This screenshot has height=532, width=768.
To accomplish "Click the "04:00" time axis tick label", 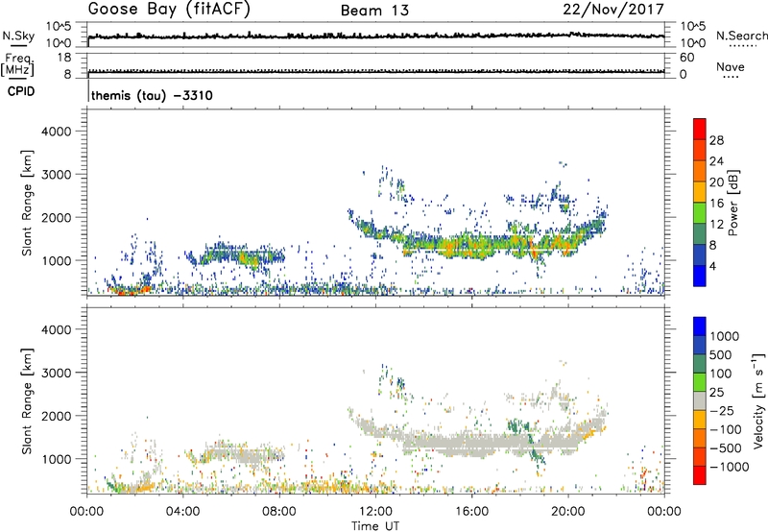I will pos(183,512).
